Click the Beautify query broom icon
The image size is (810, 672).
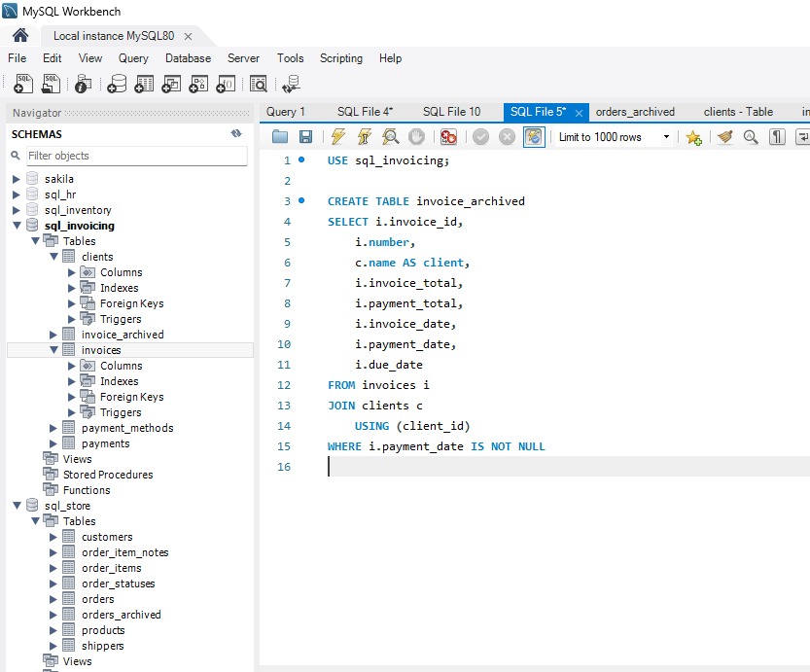pos(724,137)
